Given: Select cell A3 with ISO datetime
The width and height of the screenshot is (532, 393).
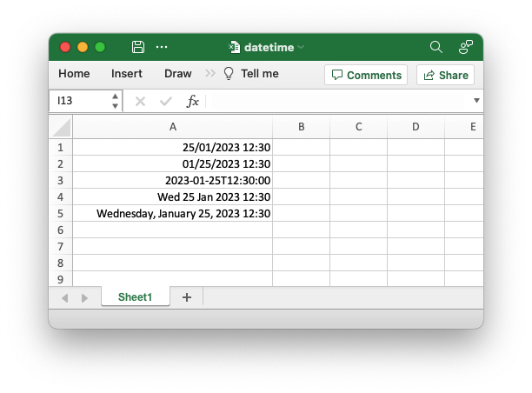Looking at the screenshot, I should 172,180.
